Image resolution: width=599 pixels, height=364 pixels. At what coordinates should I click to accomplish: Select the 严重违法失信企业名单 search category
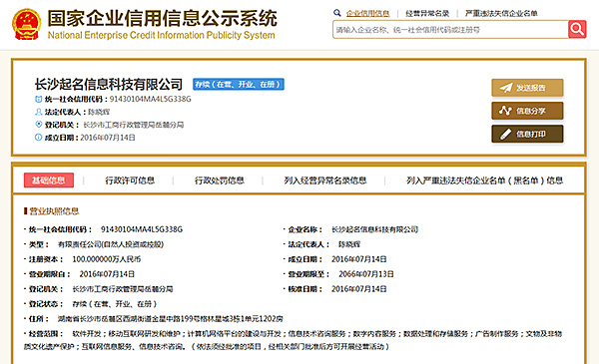click(501, 13)
